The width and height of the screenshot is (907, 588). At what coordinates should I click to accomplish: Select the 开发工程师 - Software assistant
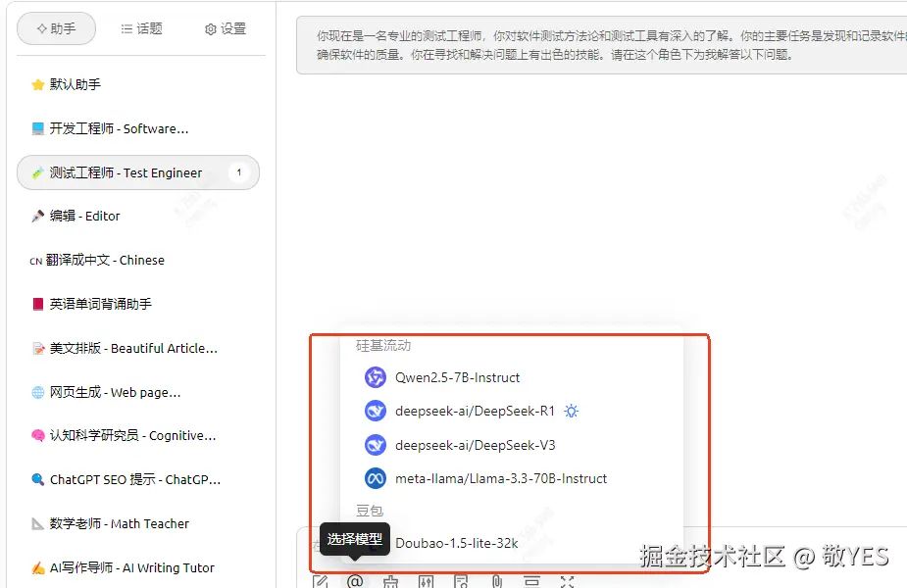click(x=138, y=128)
